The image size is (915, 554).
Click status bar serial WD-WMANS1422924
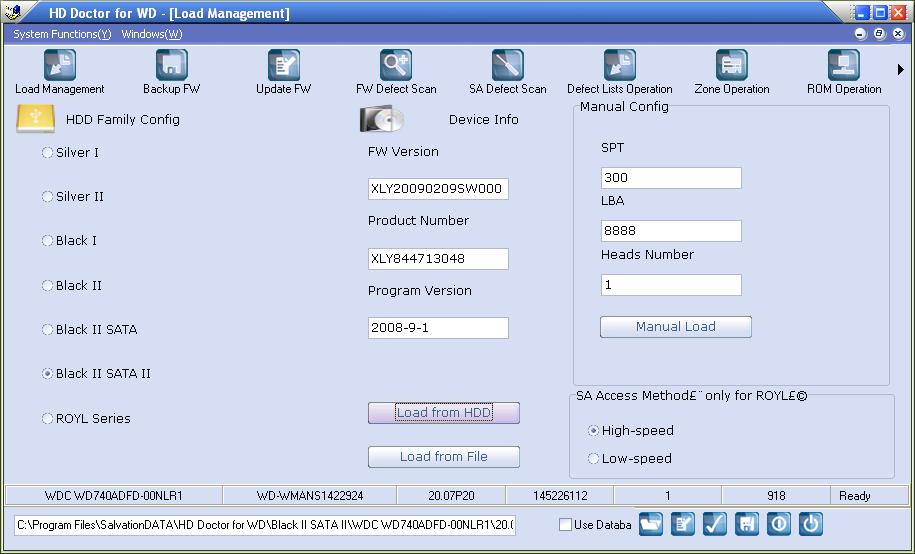[310, 496]
